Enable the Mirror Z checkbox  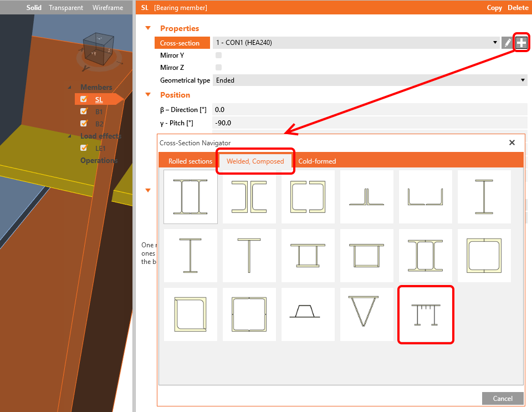(218, 68)
